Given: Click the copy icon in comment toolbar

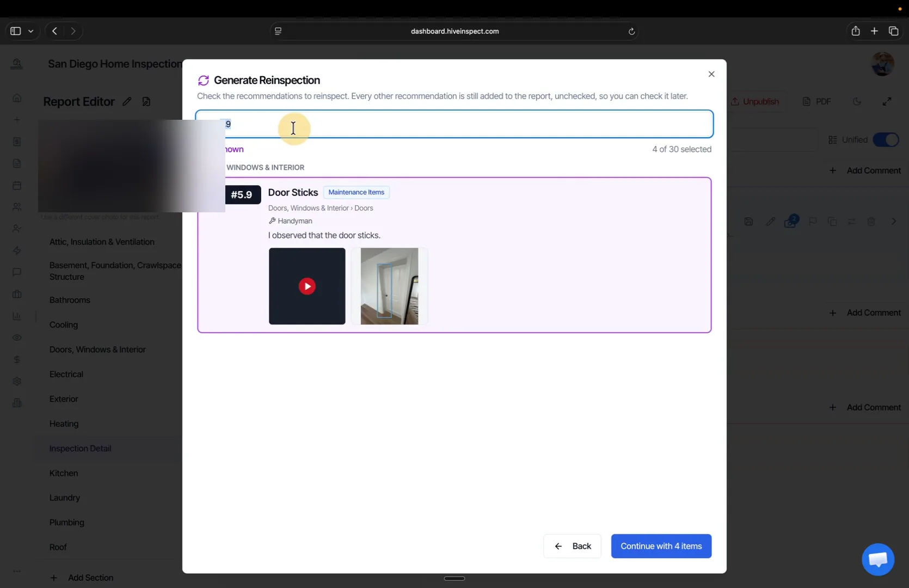Looking at the screenshot, I should pos(832,222).
